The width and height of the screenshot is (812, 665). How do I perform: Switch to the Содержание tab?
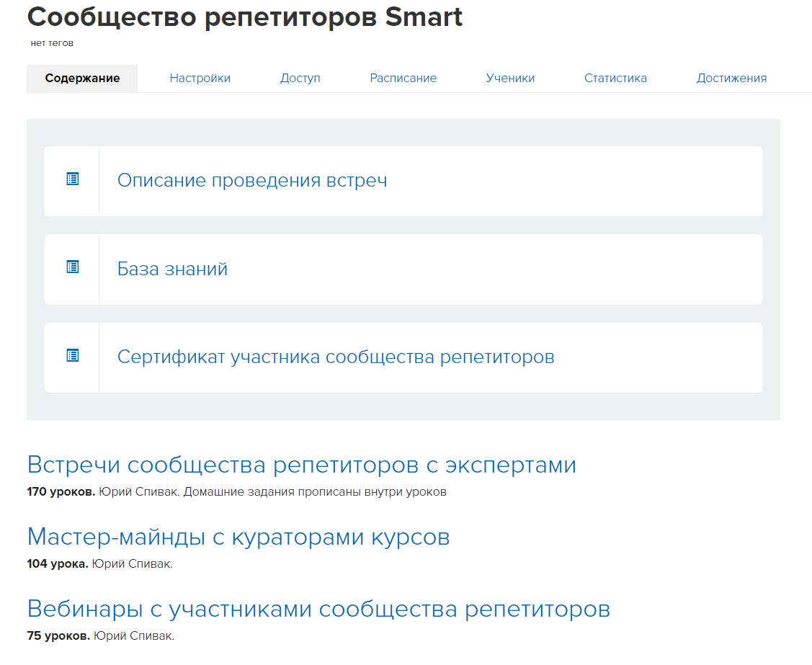click(x=82, y=79)
